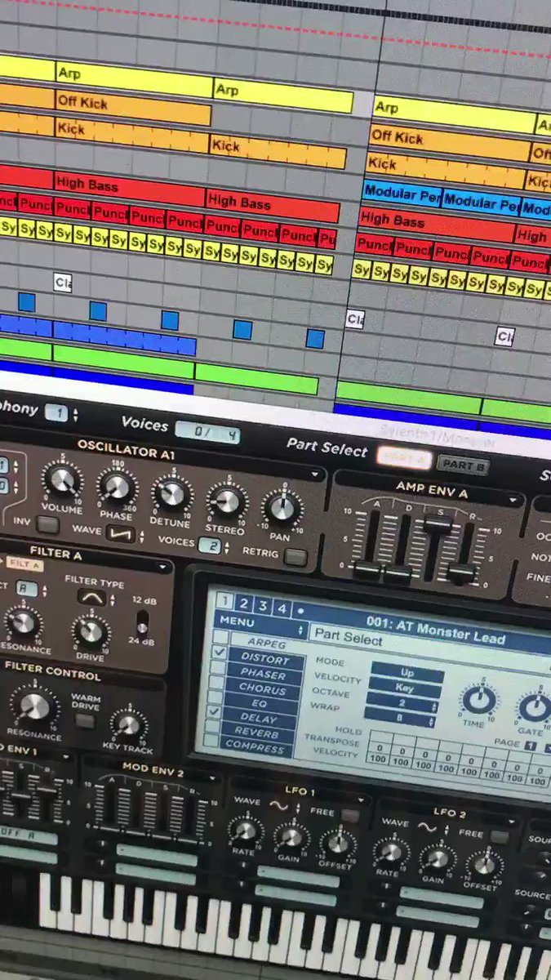Adjust the Oscillator A1 Phase knob
551x980 pixels.
click(117, 486)
